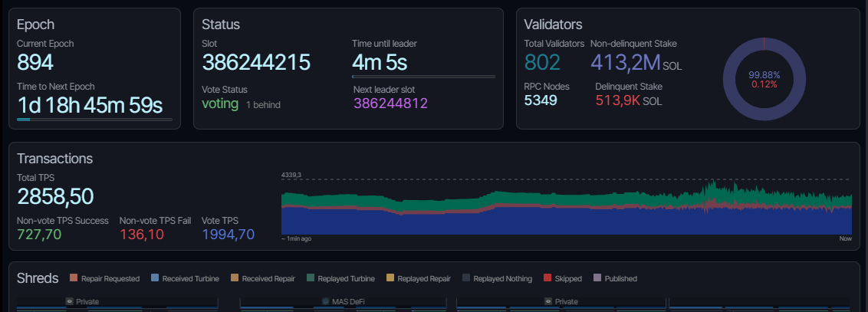Click the Delinquent Stake 513,9K value

tap(618, 100)
